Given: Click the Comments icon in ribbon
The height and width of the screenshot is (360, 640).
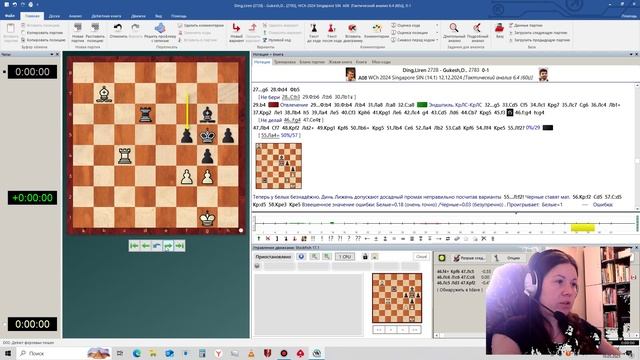Looking at the screenshot, I should (x=377, y=28).
